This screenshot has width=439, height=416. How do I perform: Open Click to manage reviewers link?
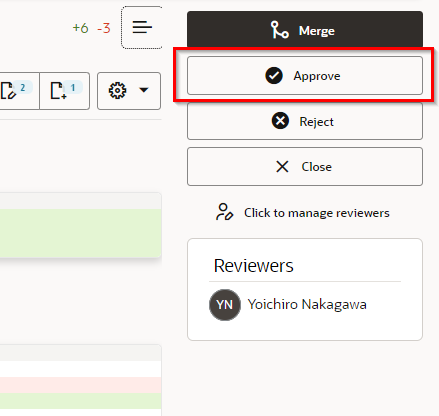(317, 213)
